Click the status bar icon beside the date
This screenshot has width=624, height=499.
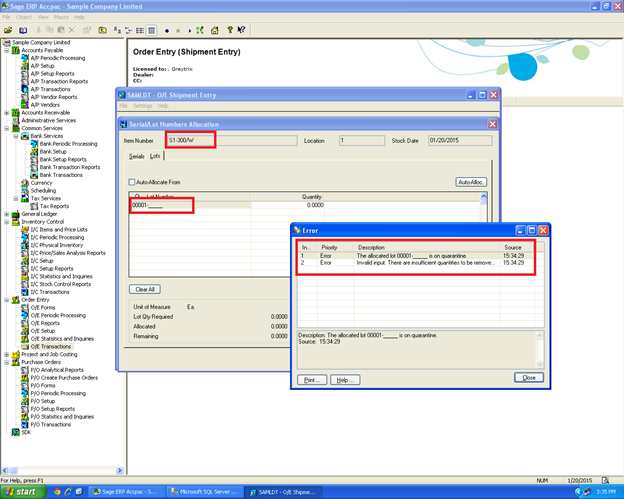(x=605, y=480)
